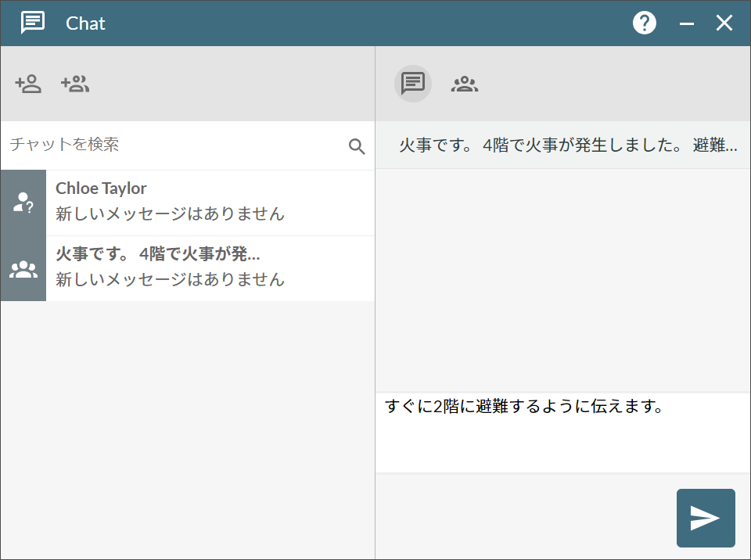Select the group avatar of the 火事です chat
Viewport: 751px width, 560px height.
(23, 269)
